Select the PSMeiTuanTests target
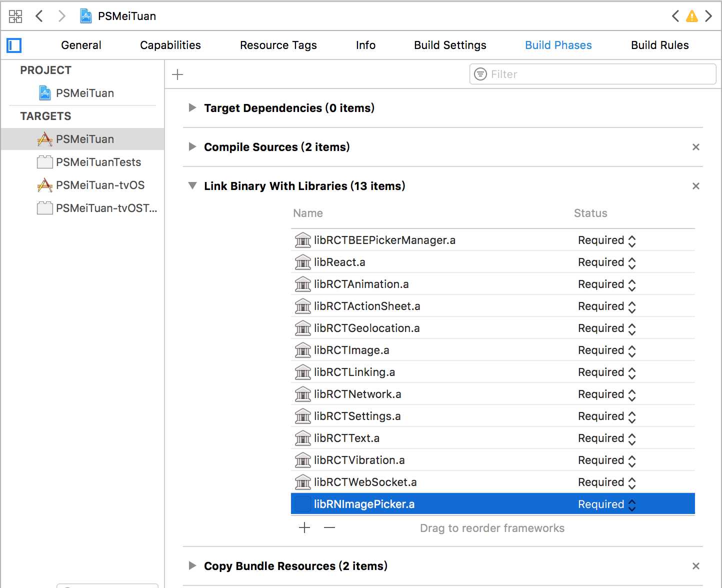 tap(98, 162)
